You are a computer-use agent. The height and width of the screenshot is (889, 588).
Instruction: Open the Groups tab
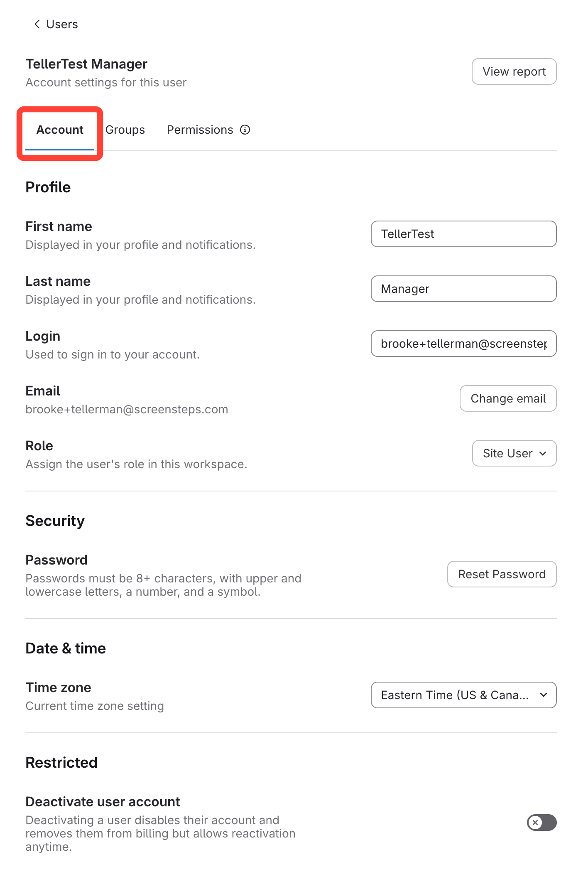(x=125, y=130)
